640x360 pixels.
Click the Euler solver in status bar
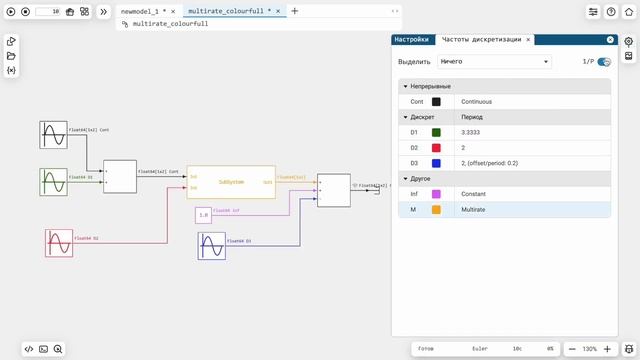480,349
